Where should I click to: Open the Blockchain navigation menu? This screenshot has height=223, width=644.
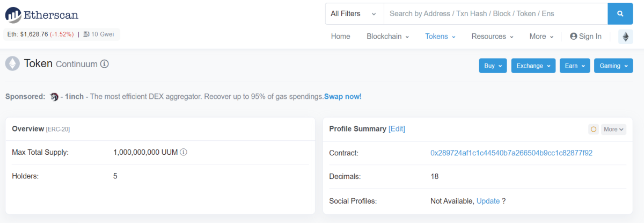[387, 37]
